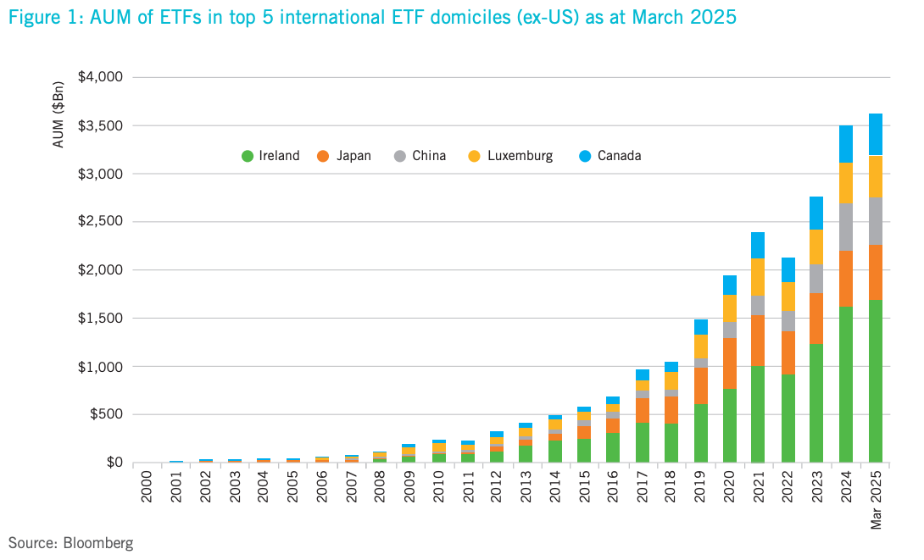Image resolution: width=924 pixels, height=560 pixels.
Task: Select the Ireland legend label
Action: [280, 156]
